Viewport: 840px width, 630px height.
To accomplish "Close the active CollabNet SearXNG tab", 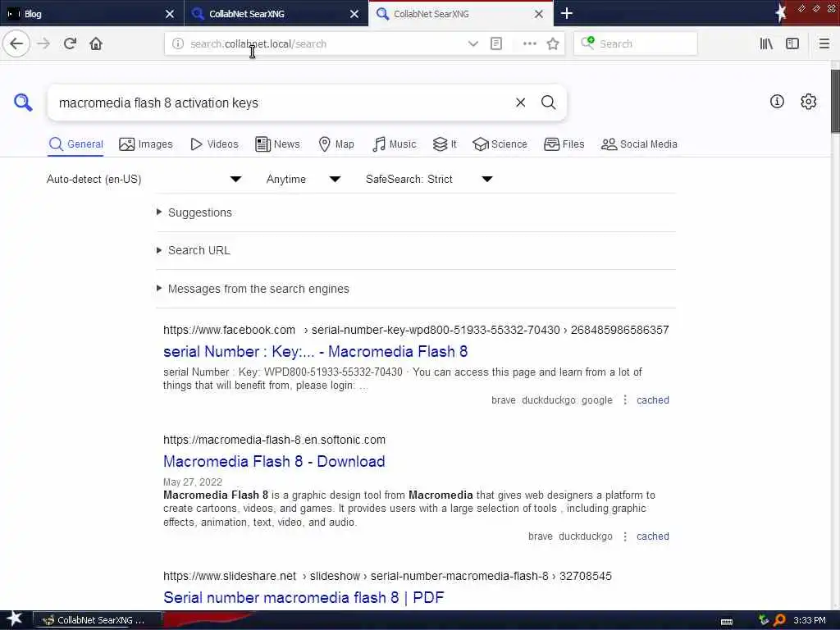I will 538,14.
